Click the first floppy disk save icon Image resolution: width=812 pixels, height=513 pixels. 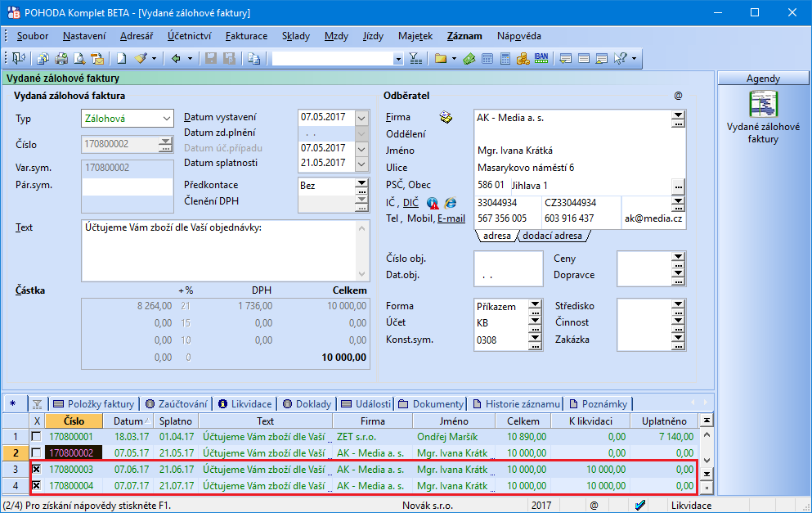(x=211, y=59)
